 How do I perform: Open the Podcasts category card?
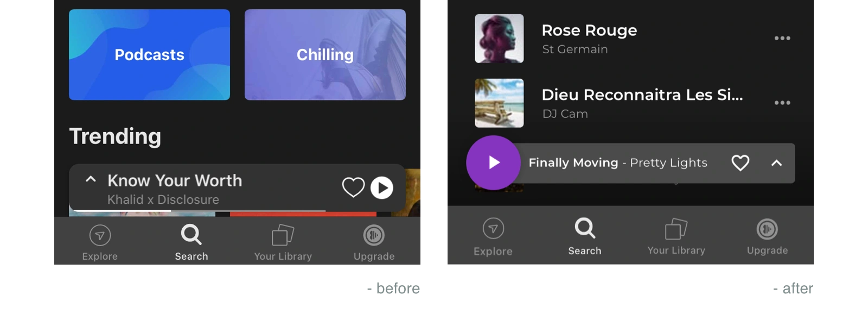pyautogui.click(x=149, y=54)
